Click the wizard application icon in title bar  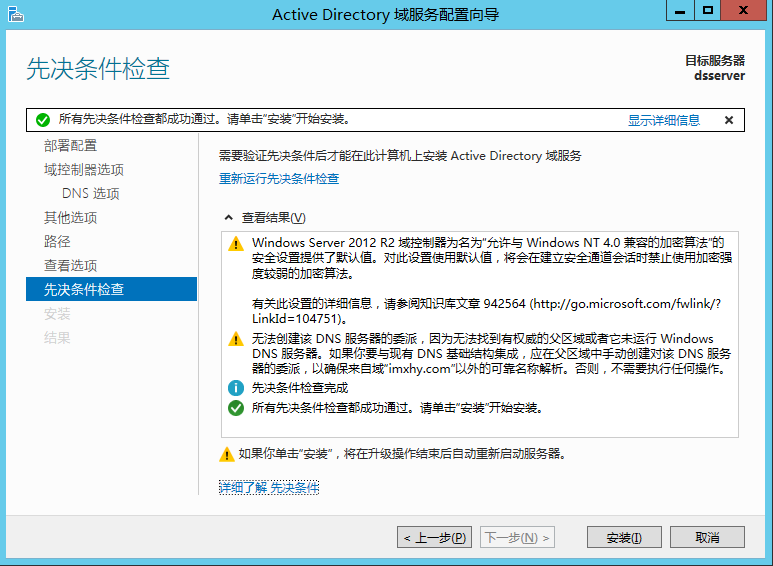click(x=15, y=14)
